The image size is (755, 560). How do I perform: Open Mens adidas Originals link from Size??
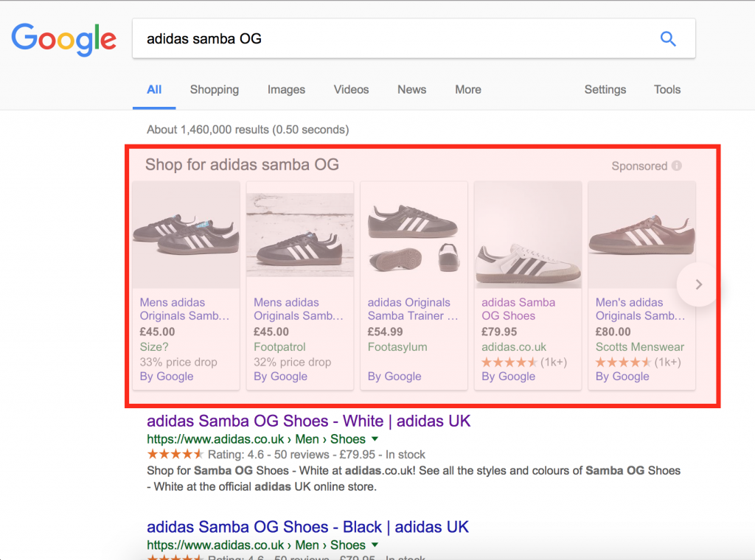(184, 309)
